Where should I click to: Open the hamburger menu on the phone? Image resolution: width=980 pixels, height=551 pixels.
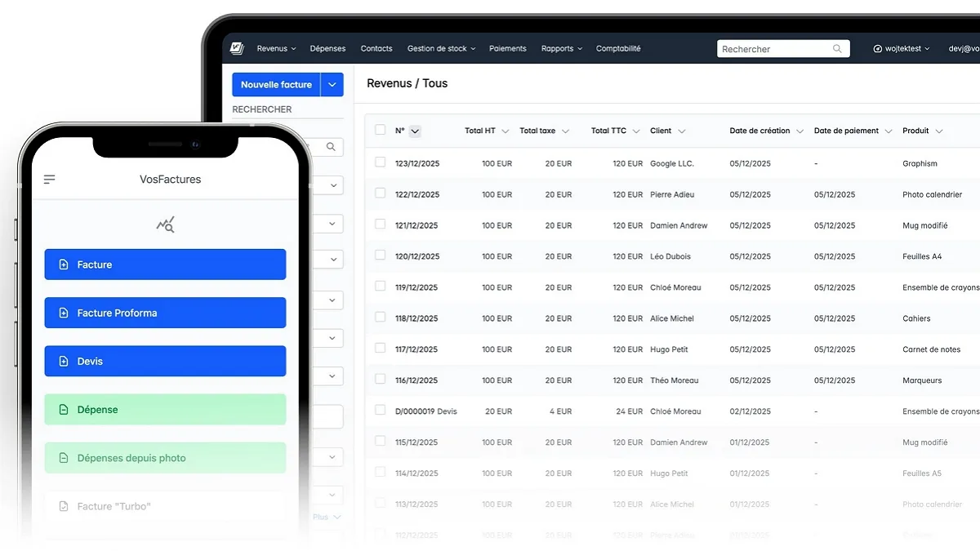click(50, 180)
